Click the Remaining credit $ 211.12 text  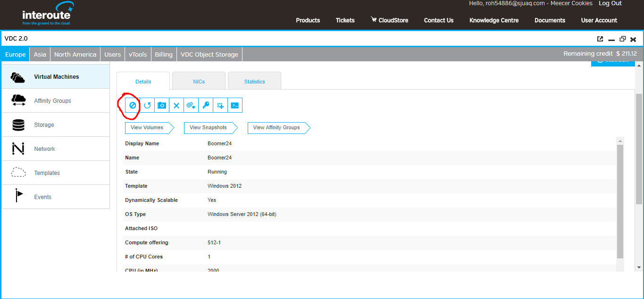[600, 54]
